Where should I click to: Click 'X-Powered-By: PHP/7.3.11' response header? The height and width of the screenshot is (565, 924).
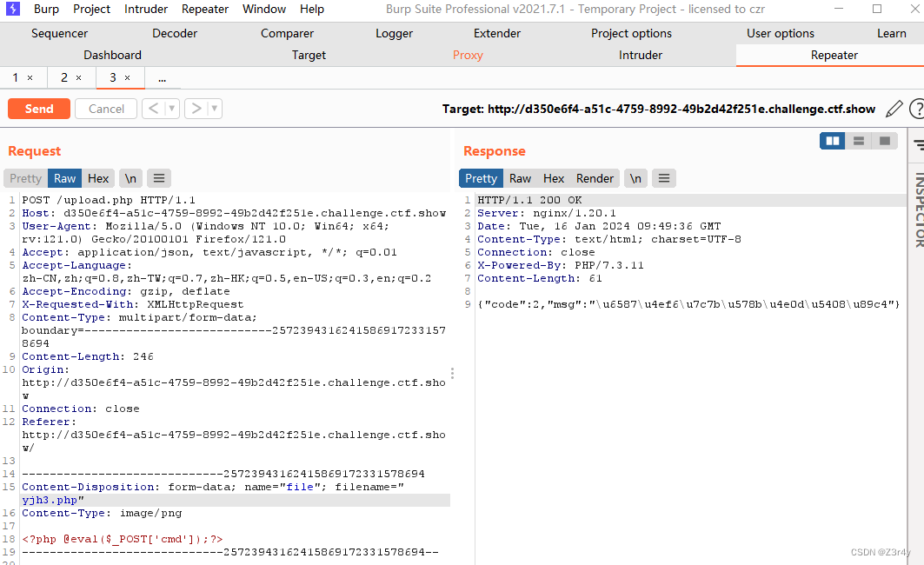(561, 265)
